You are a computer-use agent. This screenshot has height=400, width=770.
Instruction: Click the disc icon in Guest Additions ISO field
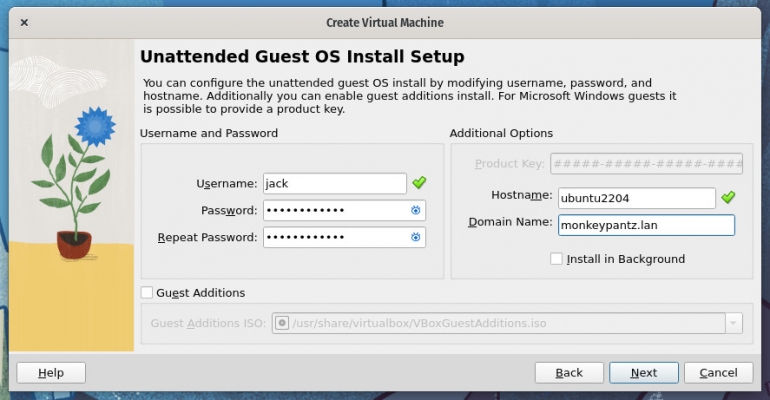tap(282, 323)
